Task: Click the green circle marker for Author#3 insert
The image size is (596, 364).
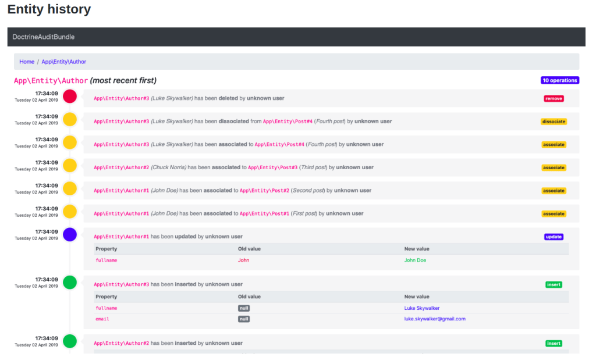Action: (70, 283)
